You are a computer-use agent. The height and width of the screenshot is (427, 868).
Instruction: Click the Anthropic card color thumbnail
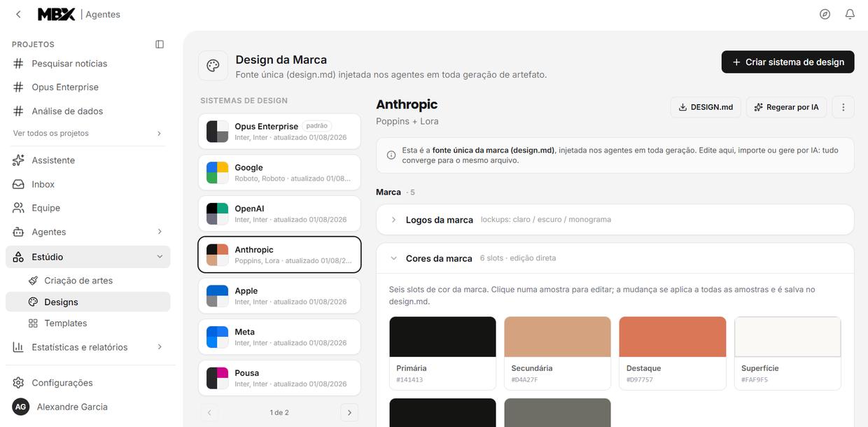217,255
